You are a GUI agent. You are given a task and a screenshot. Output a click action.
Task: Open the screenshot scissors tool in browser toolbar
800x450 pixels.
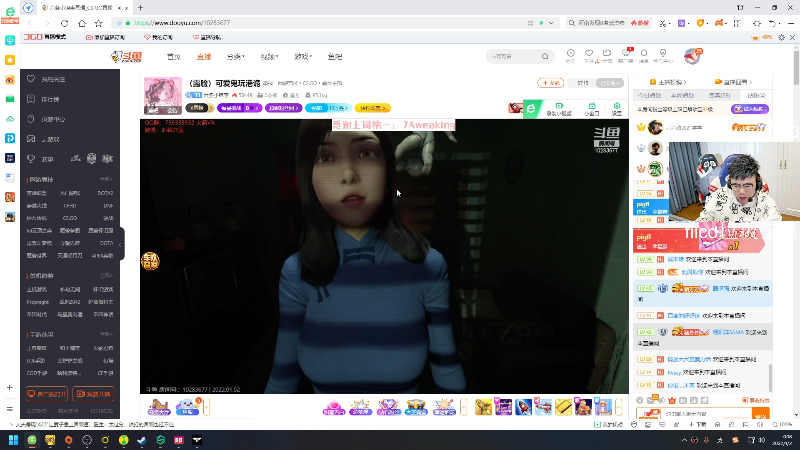pos(662,23)
